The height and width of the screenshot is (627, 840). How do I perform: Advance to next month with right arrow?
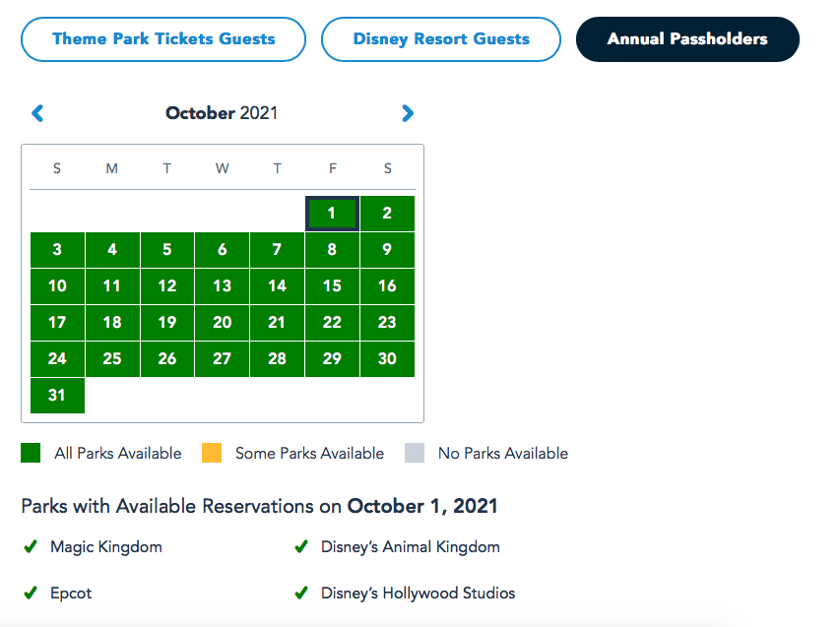click(x=408, y=113)
